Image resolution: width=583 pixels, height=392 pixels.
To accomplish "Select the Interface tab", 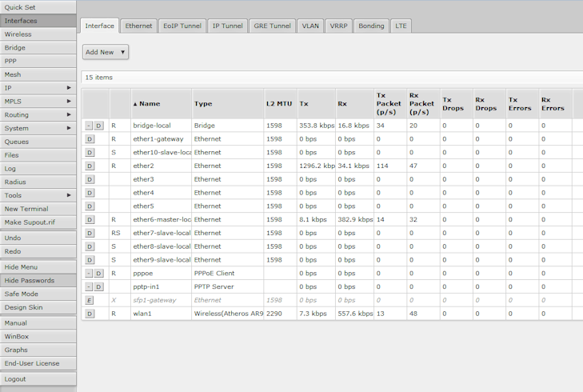I will [100, 26].
